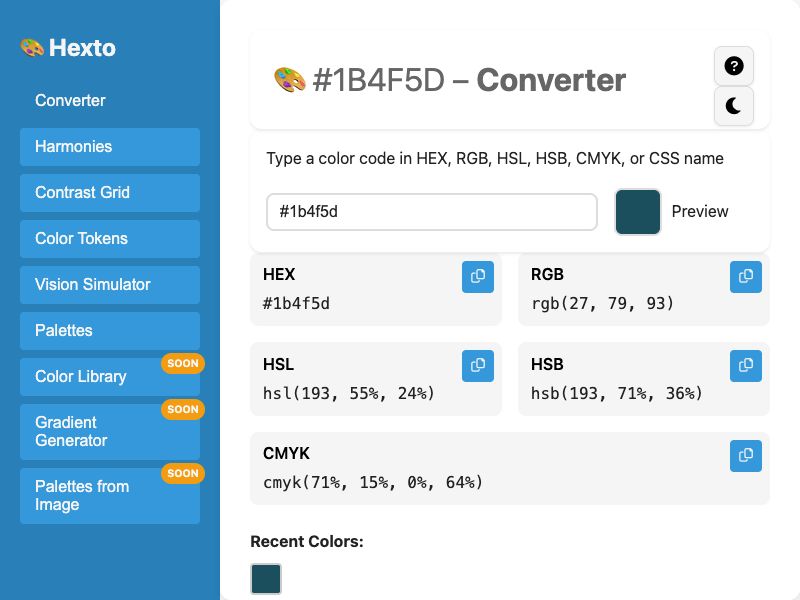Select the recent color swatch
800x600 pixels.
[x=266, y=579]
